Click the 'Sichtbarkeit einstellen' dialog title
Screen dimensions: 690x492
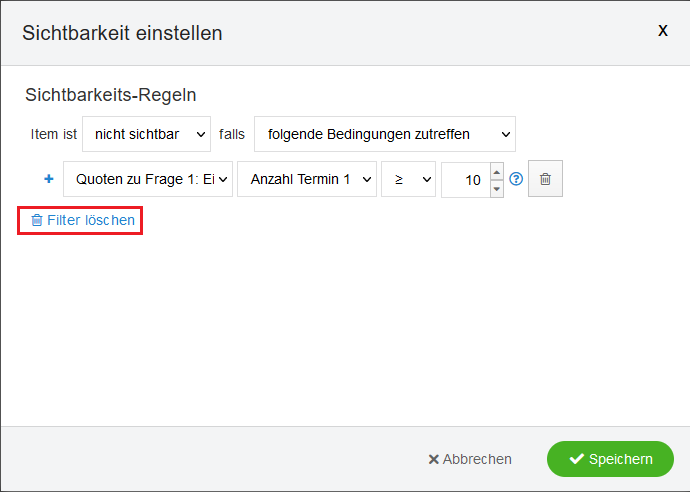click(123, 33)
